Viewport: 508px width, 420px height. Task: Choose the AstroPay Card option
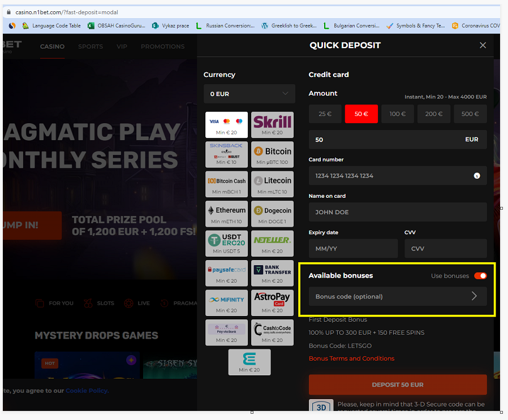(x=272, y=302)
